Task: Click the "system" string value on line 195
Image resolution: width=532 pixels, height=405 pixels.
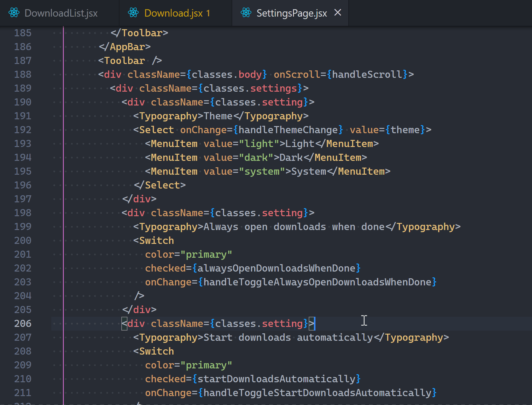Action: coord(262,171)
